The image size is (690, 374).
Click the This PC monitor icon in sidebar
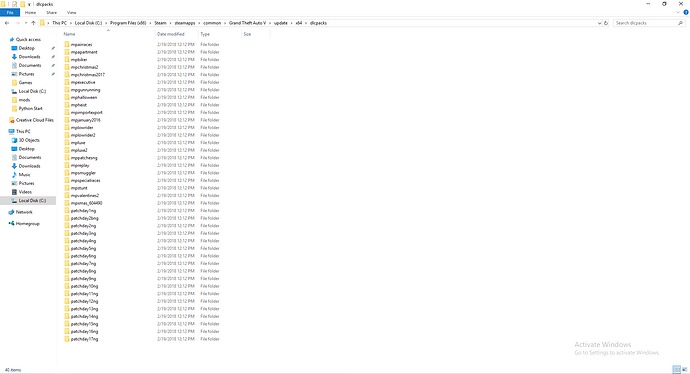11,131
